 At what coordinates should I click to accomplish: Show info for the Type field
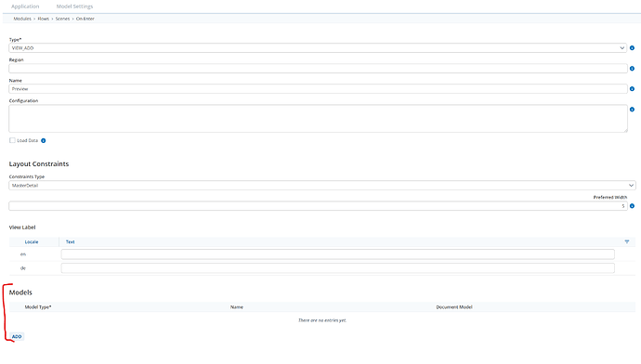coord(632,47)
